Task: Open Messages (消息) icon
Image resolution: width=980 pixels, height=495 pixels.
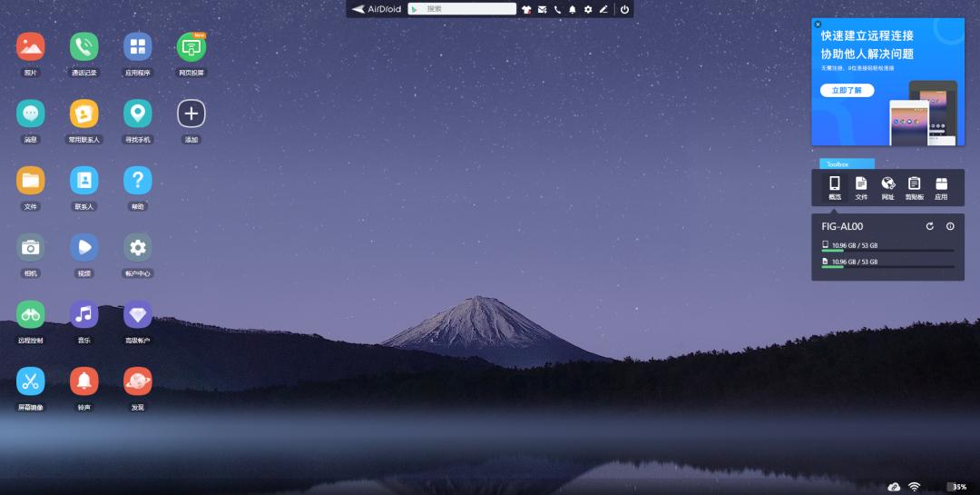Action: click(x=31, y=114)
